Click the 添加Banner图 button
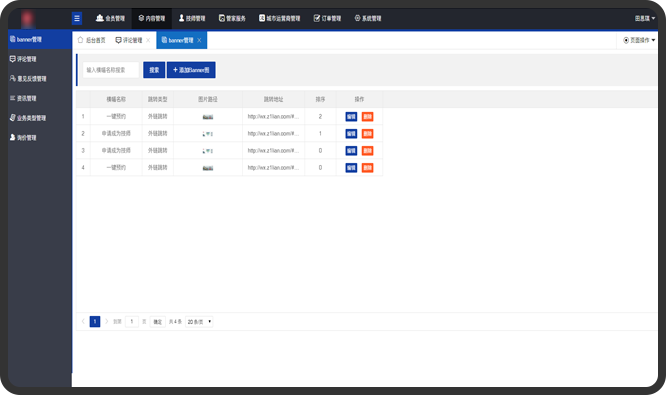Image resolution: width=666 pixels, height=395 pixels. 191,70
